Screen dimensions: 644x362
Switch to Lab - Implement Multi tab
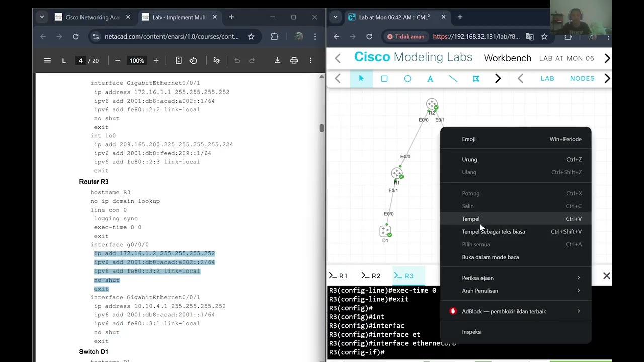tap(180, 17)
